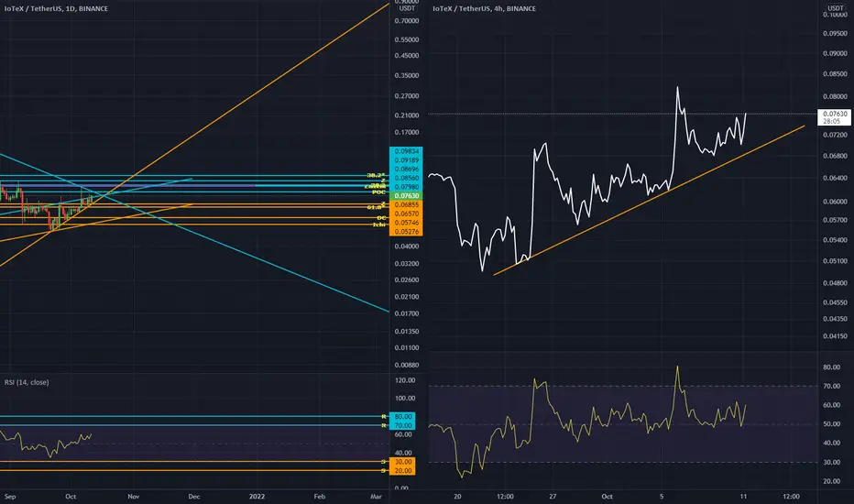This screenshot has height=504, width=854.
Task: Click 0.00880 on the 1D price axis
Action: point(407,365)
